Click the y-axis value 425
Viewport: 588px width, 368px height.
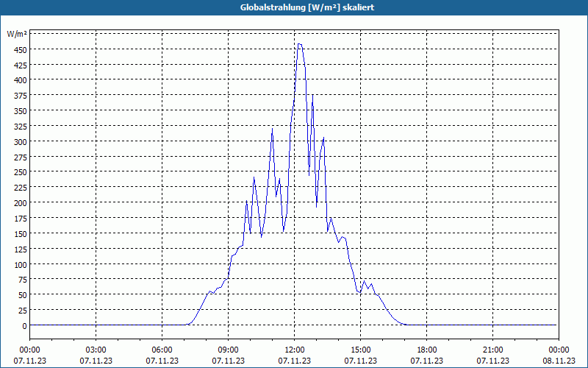(x=20, y=66)
